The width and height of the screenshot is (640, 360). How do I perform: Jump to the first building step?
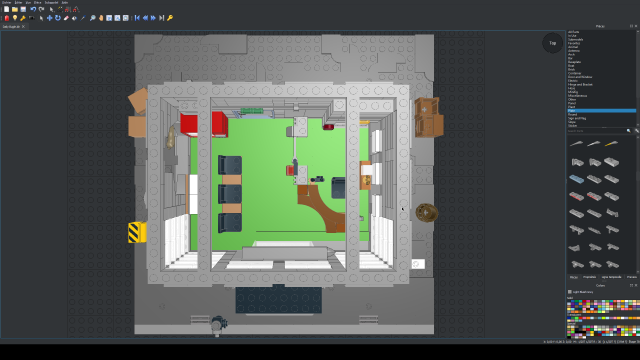pyautogui.click(x=137, y=18)
